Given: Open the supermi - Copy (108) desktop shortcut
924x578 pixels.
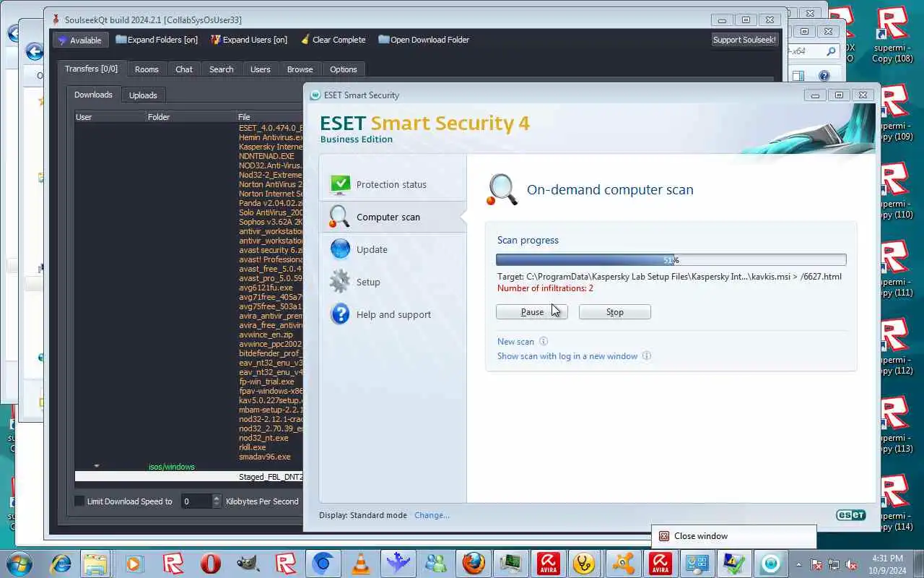Looking at the screenshot, I should (x=892, y=35).
